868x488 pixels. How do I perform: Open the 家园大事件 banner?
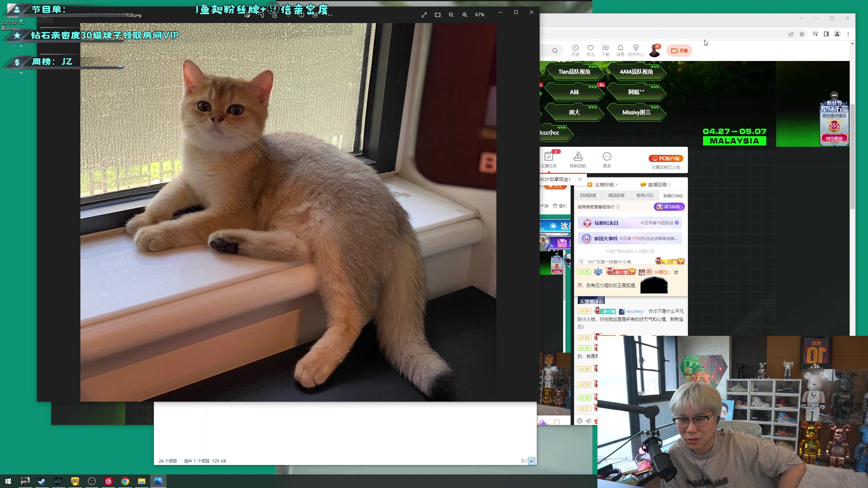pyautogui.click(x=630, y=239)
